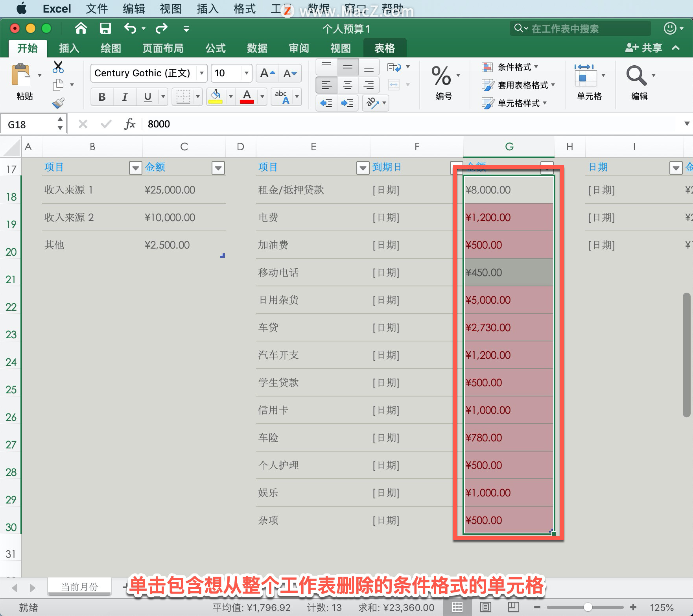
Task: Decrease indent of the cell
Action: [x=326, y=103]
